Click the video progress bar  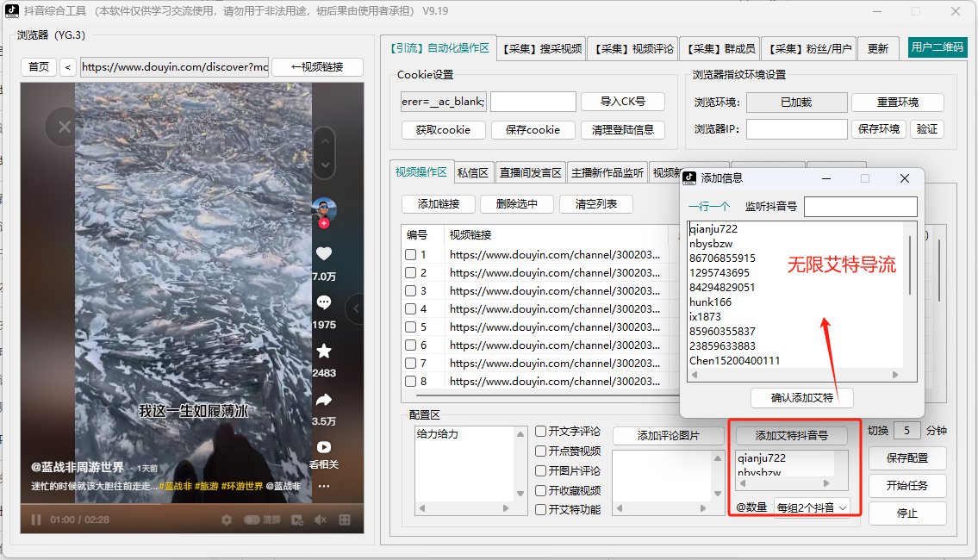(x=190, y=507)
